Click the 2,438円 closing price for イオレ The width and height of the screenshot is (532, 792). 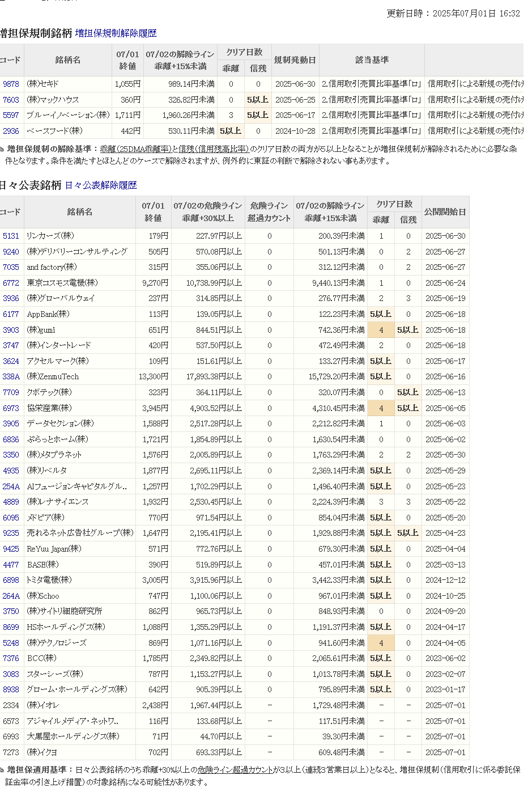[x=155, y=705]
